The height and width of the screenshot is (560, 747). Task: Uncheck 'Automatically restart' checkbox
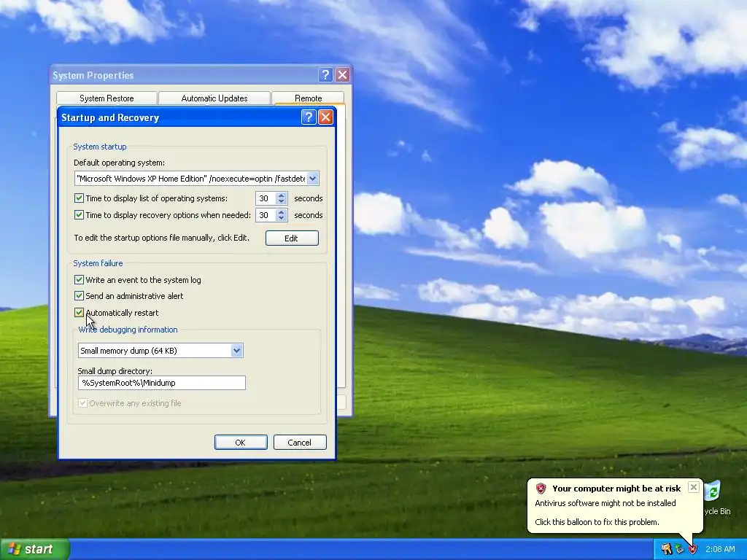(79, 312)
